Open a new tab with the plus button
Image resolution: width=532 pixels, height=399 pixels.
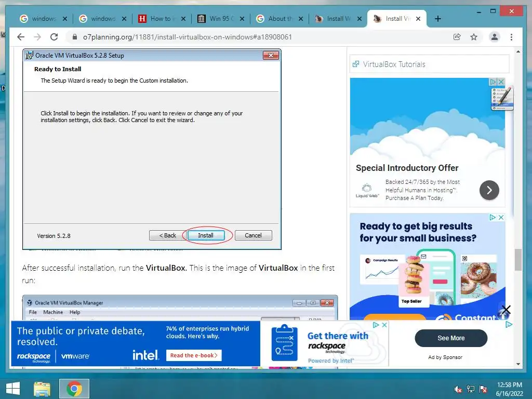[x=437, y=19]
